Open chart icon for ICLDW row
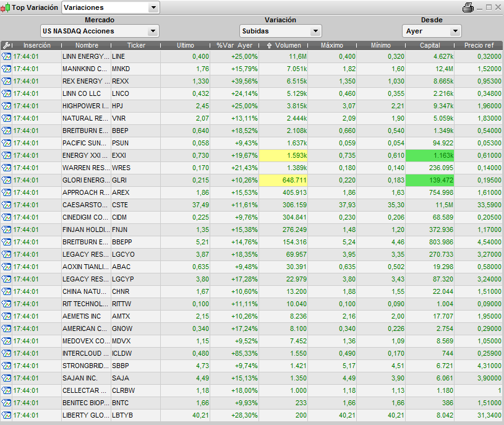The width and height of the screenshot is (504, 425). (x=6, y=354)
